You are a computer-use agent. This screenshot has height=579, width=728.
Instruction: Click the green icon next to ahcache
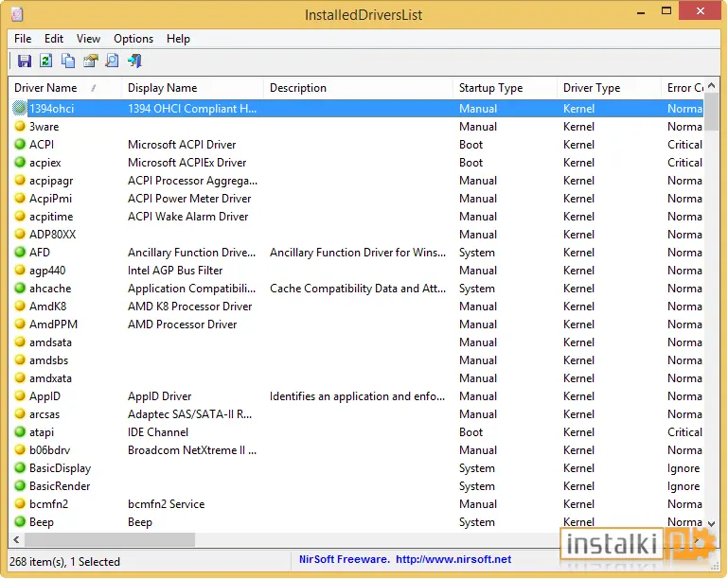[x=20, y=289]
